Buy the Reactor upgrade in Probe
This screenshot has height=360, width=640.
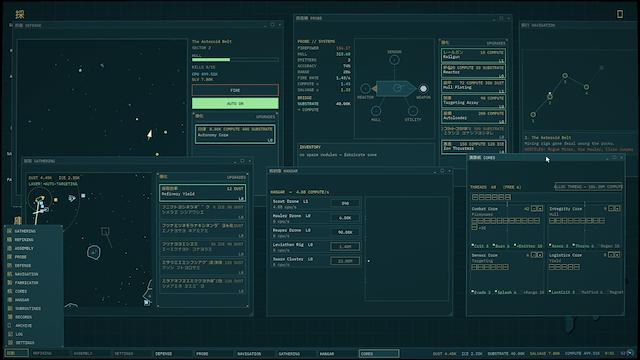473,71
